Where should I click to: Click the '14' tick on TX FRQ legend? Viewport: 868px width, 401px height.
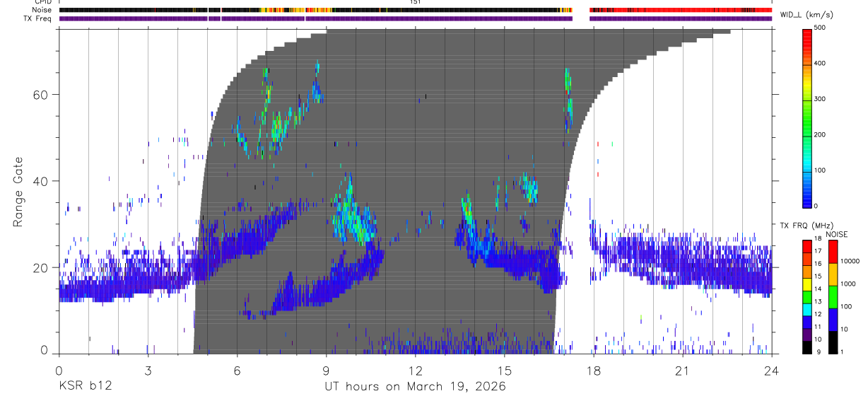coord(817,289)
